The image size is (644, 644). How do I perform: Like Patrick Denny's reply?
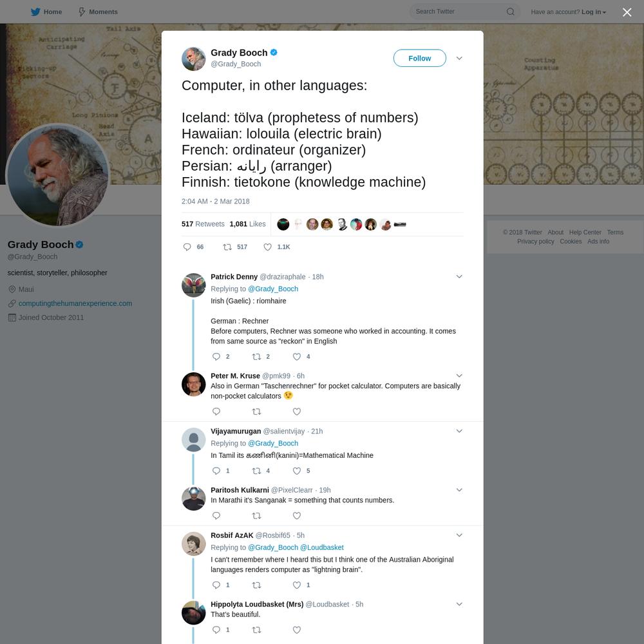point(296,357)
